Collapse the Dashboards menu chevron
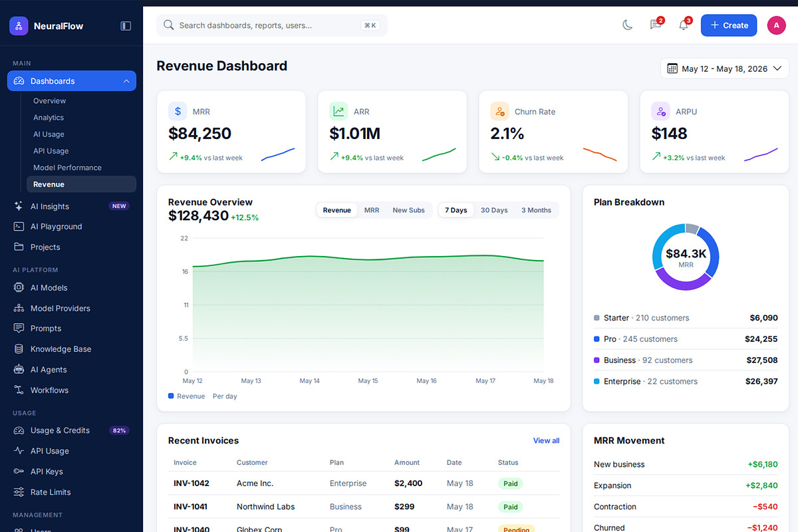 point(126,81)
